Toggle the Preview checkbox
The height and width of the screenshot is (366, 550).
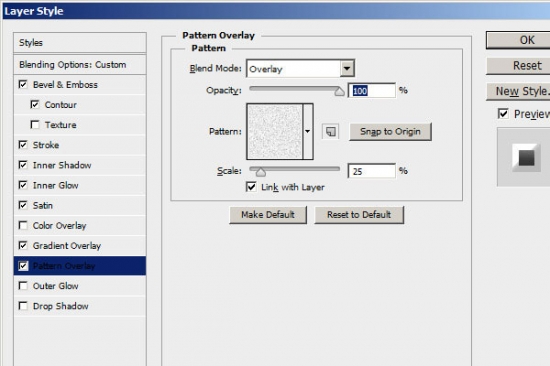pos(503,114)
